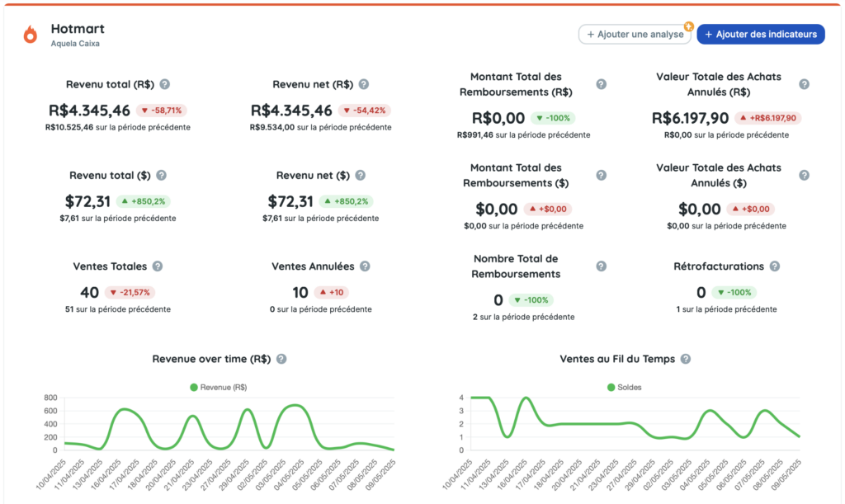Click help icon for Ventes Totales

(x=158, y=266)
